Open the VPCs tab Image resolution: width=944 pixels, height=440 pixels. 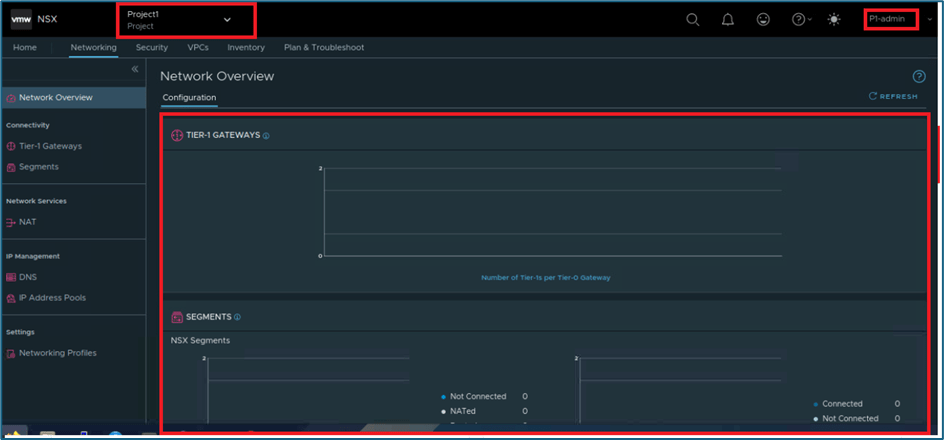198,47
